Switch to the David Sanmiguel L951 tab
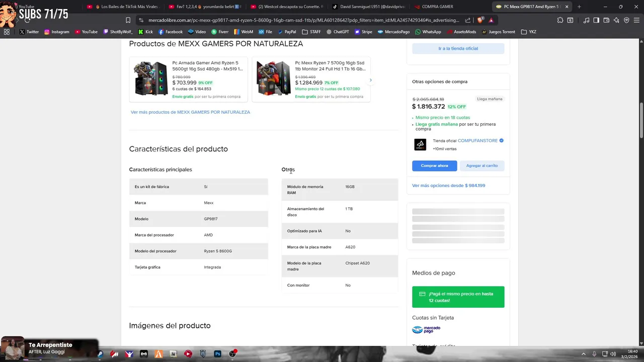This screenshot has width=644, height=362. (x=368, y=7)
